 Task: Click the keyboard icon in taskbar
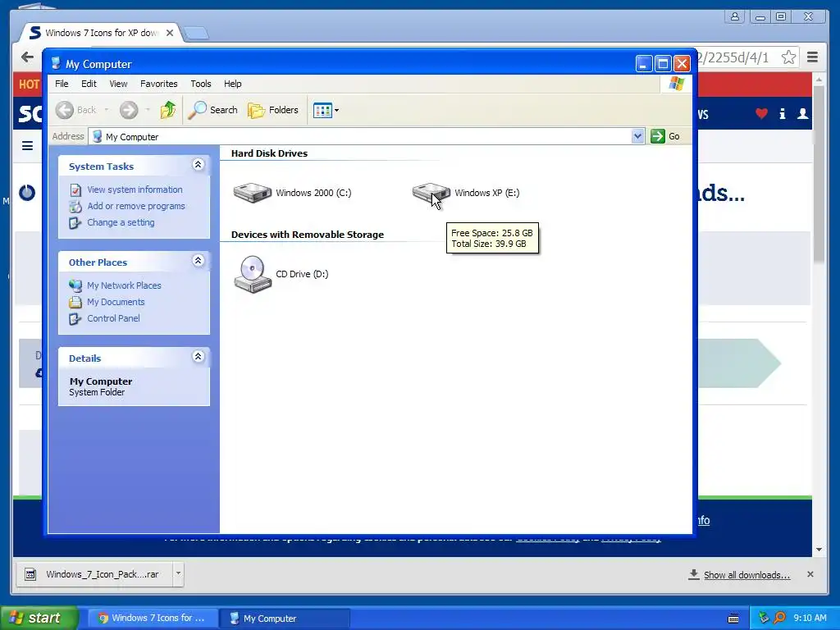click(x=733, y=619)
